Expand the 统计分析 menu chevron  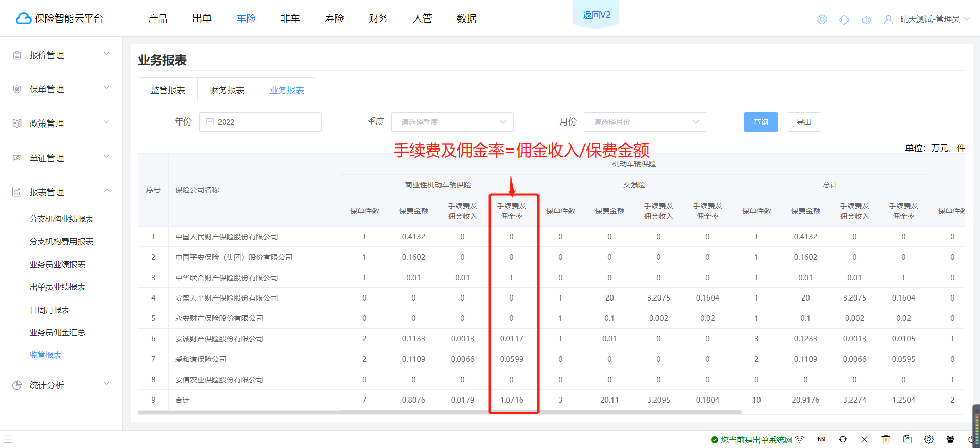(x=107, y=383)
